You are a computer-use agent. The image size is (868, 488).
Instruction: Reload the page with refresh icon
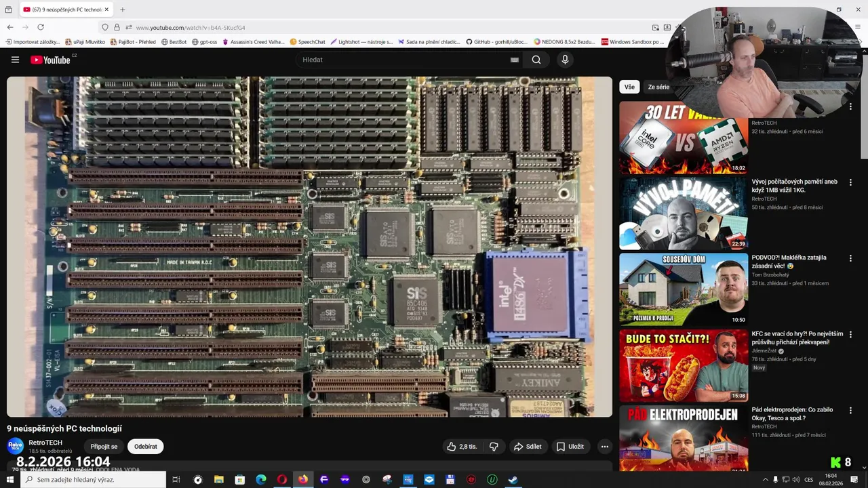(41, 27)
